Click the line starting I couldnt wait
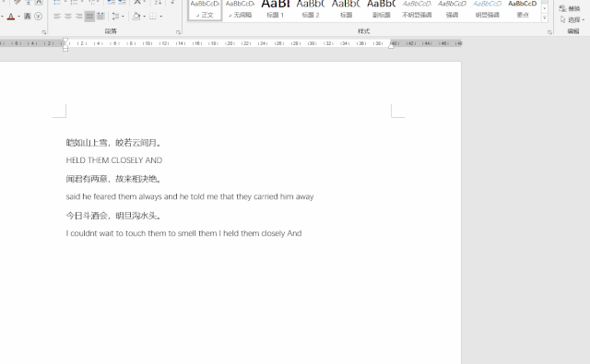This screenshot has height=364, width=590. tap(183, 233)
